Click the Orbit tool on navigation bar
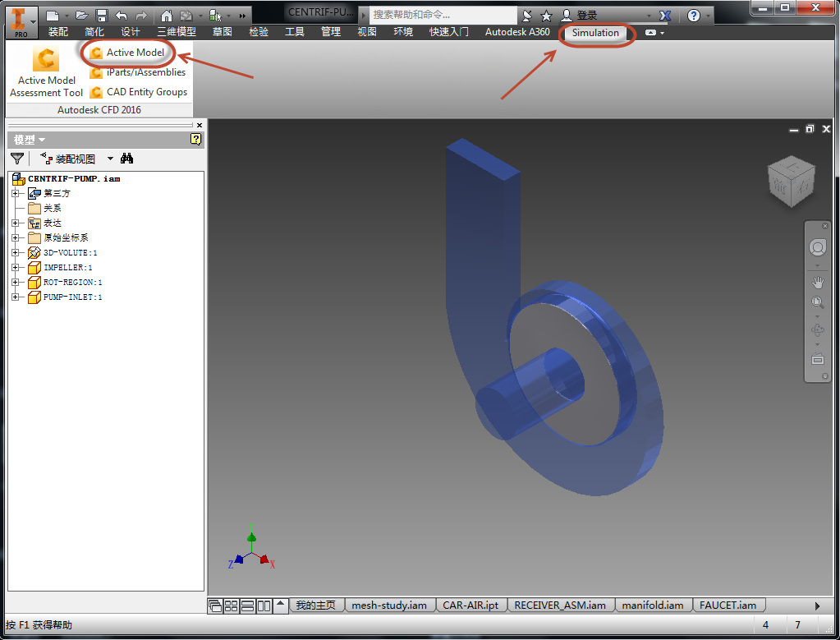Viewport: 840px width, 640px height. click(x=817, y=329)
